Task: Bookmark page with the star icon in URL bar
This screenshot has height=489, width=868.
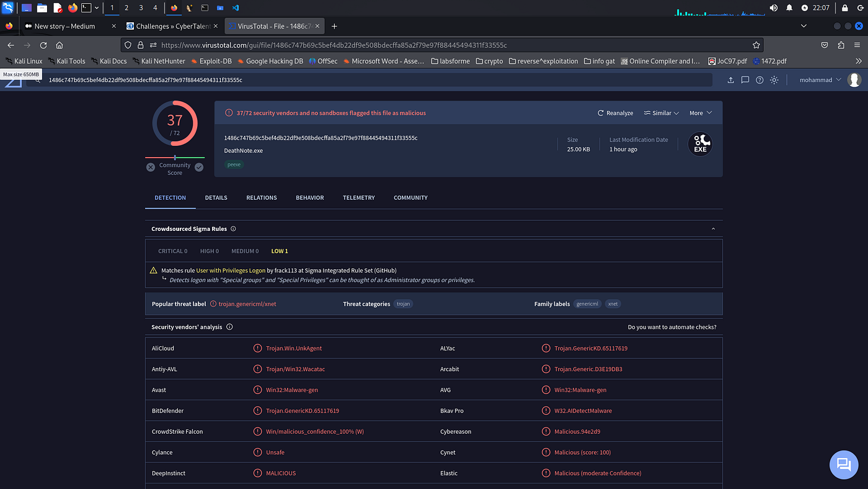Action: (756, 45)
